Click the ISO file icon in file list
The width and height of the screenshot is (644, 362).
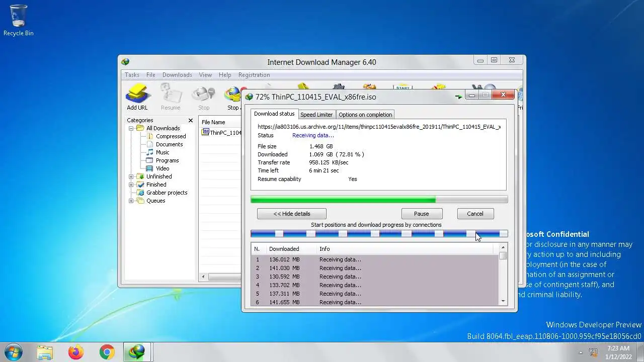[x=205, y=132]
